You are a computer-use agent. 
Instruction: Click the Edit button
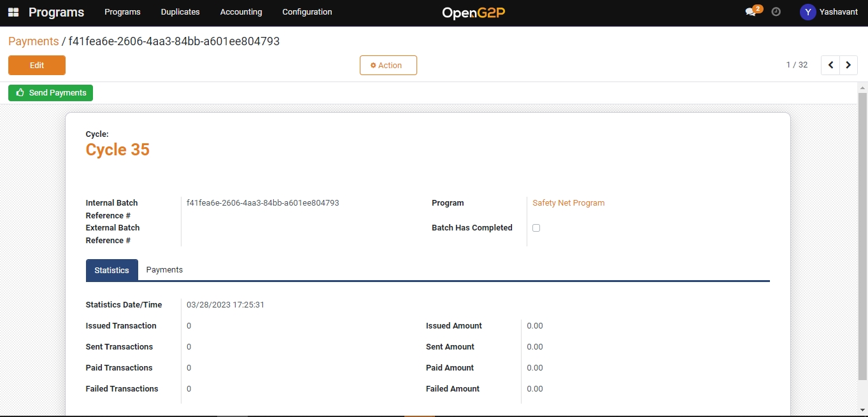[37, 65]
